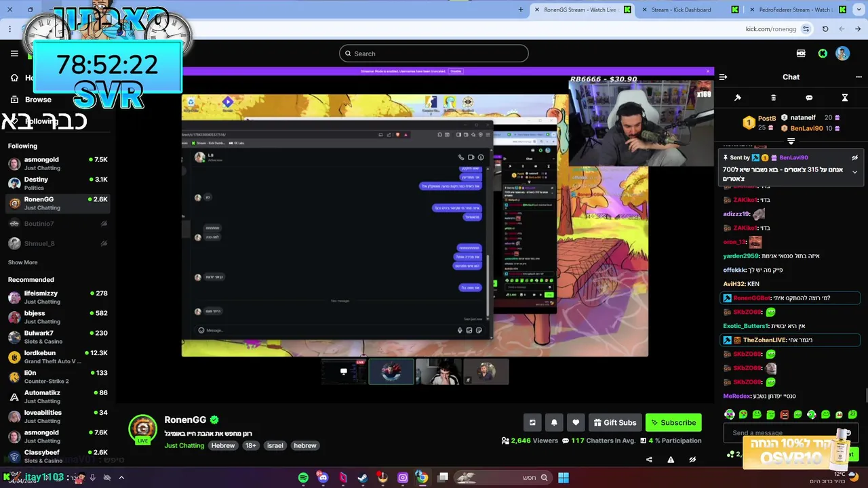868x488 pixels.
Task: Click the hourglass slow mode icon
Action: coord(845,98)
